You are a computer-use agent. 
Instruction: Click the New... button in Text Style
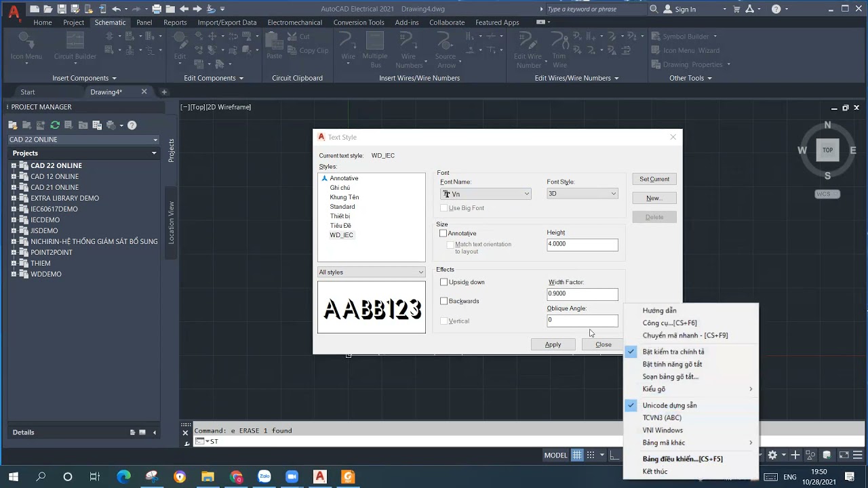[654, 198]
